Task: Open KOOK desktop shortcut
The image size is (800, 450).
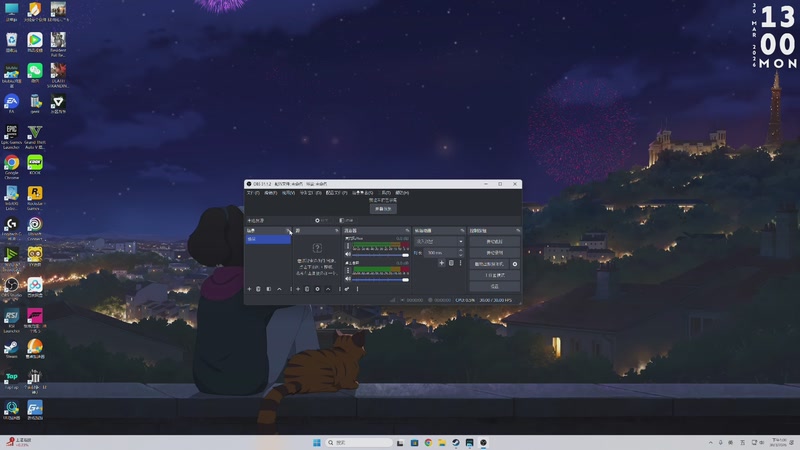Action: (35, 165)
